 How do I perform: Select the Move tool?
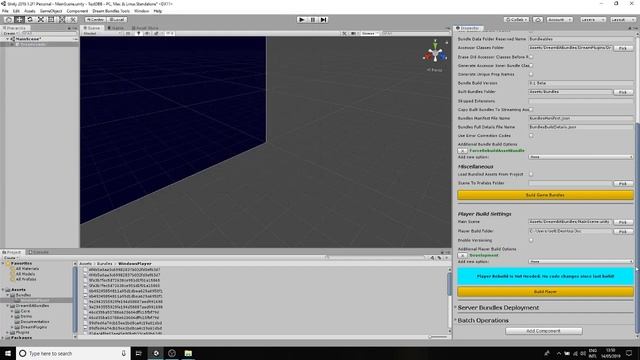pyautogui.click(x=19, y=20)
